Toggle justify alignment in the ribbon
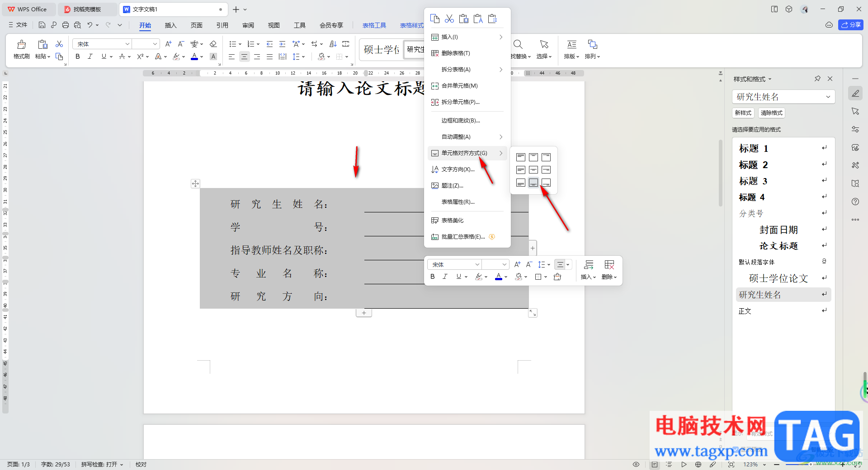The height and width of the screenshot is (470, 868). click(x=269, y=56)
